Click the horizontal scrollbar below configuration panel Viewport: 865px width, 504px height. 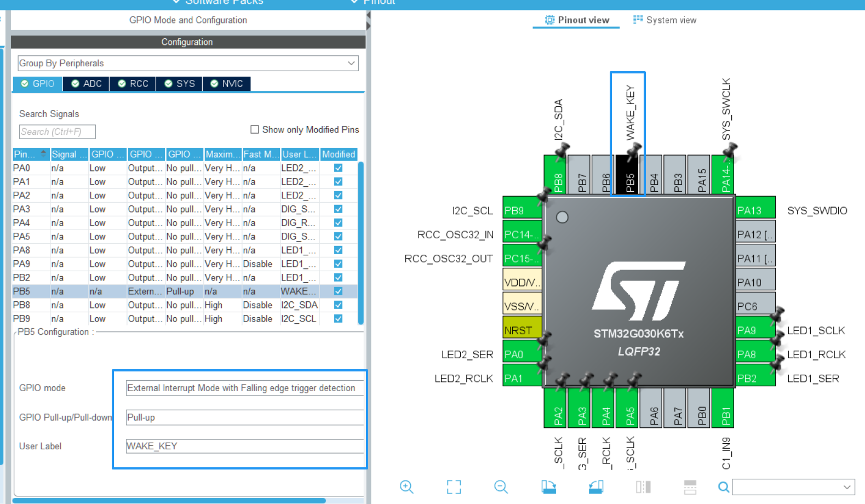169,500
